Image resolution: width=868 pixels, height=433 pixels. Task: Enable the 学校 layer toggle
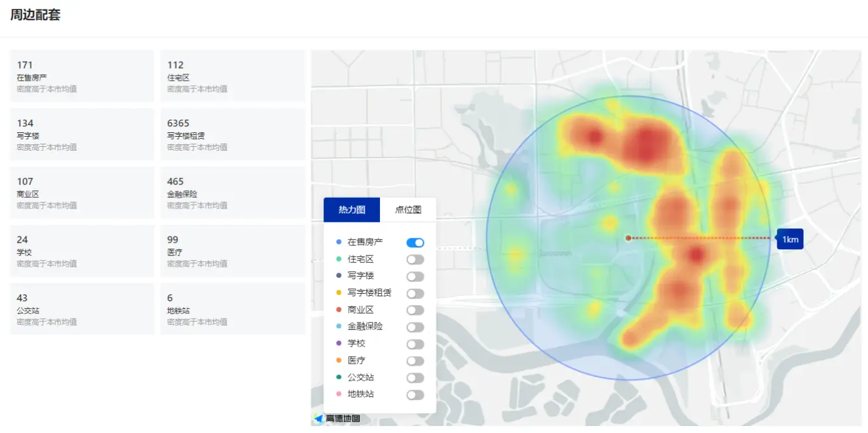coord(415,344)
